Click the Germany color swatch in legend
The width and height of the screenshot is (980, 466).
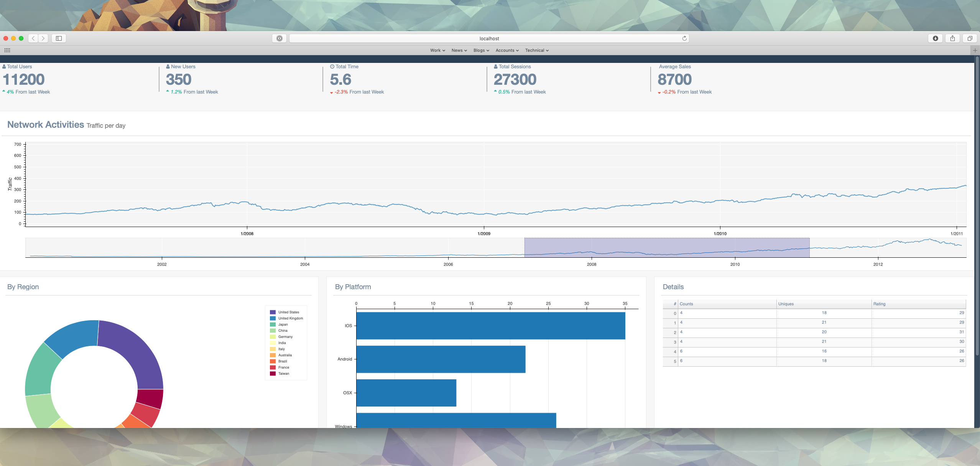pos(273,336)
